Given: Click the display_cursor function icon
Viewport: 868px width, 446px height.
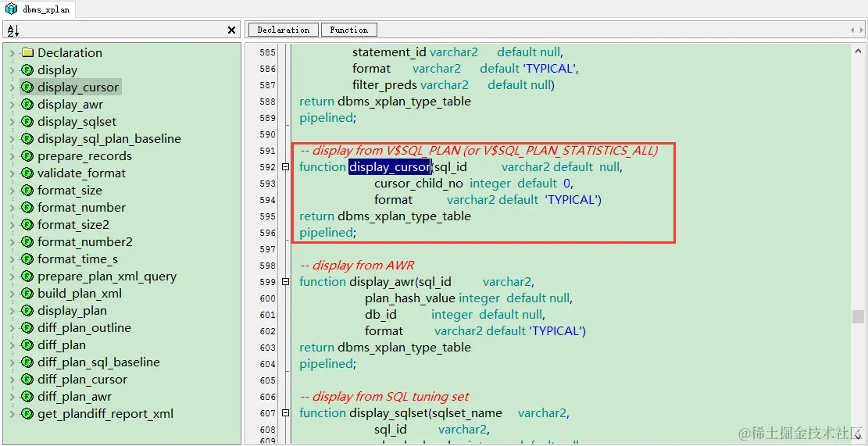Looking at the screenshot, I should click(27, 87).
